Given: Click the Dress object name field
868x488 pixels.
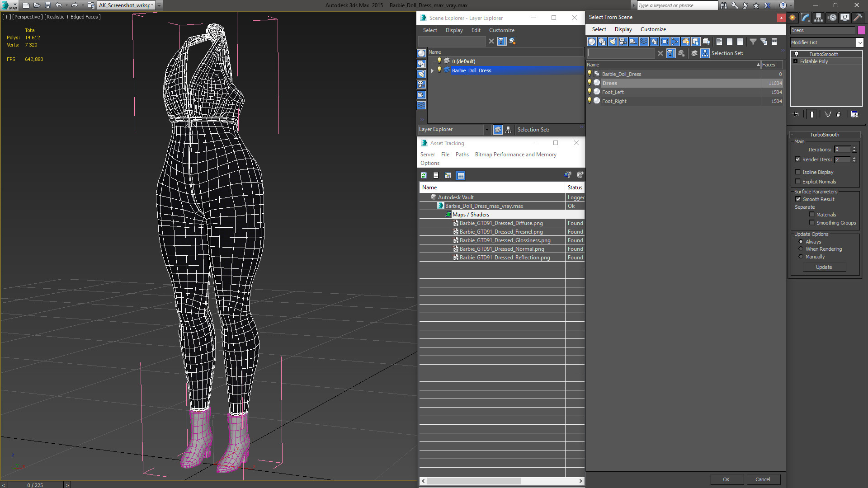Looking at the screenshot, I should pyautogui.click(x=823, y=30).
